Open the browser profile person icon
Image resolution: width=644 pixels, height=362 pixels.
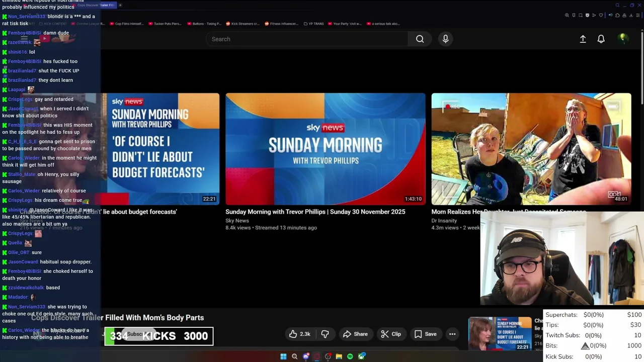tap(624, 15)
